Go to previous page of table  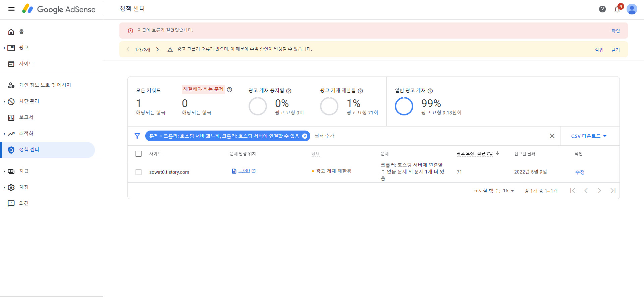586,191
